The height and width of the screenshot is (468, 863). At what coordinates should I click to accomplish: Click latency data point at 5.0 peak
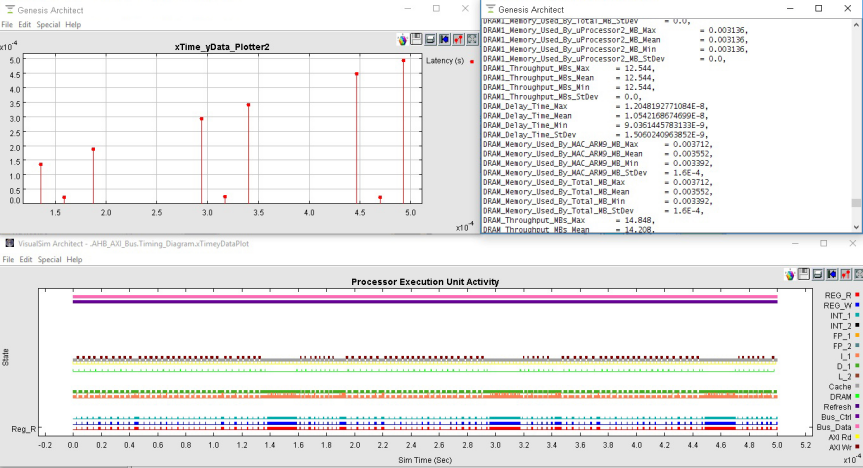point(403,61)
